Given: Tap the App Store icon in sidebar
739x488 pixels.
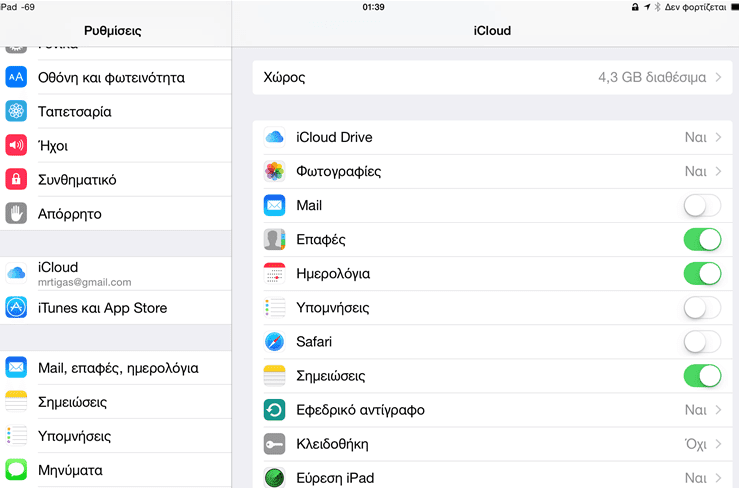Looking at the screenshot, I should 16,307.
